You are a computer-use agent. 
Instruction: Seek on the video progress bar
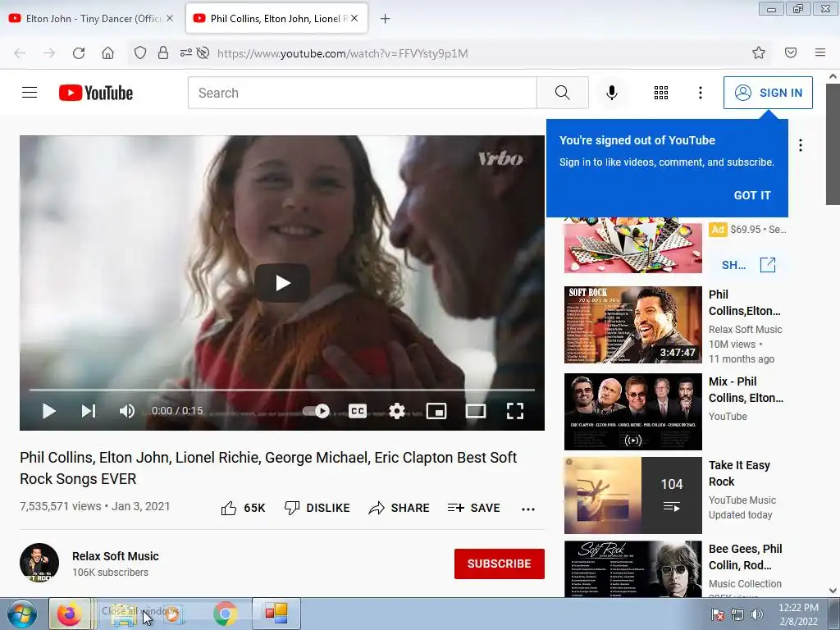[282, 390]
